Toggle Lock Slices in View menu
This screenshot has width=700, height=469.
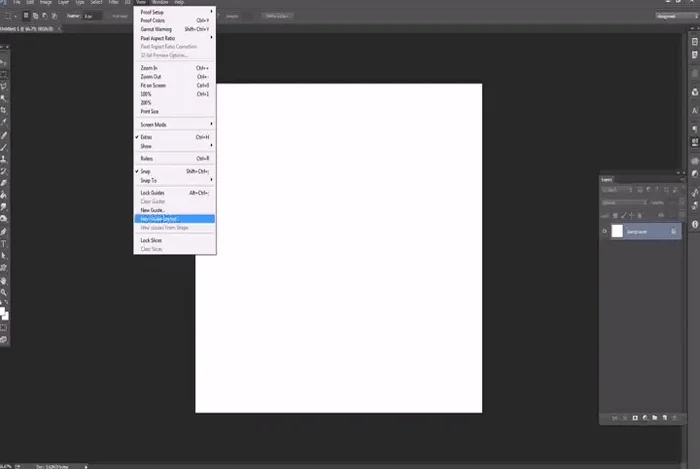pyautogui.click(x=175, y=240)
